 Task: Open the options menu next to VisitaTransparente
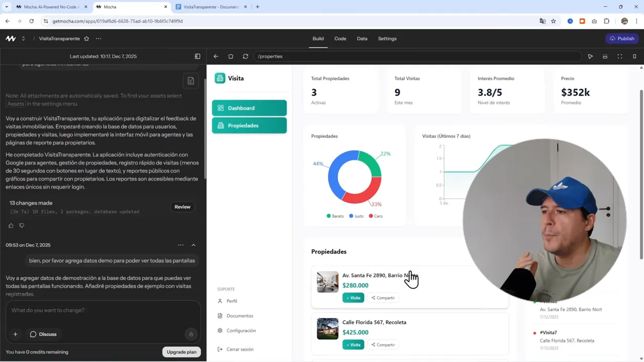(98, 38)
